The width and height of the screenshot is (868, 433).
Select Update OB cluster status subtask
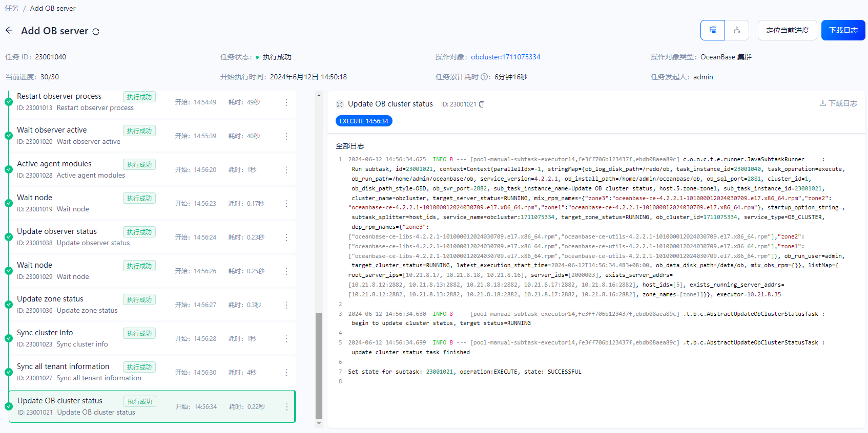(x=152, y=406)
